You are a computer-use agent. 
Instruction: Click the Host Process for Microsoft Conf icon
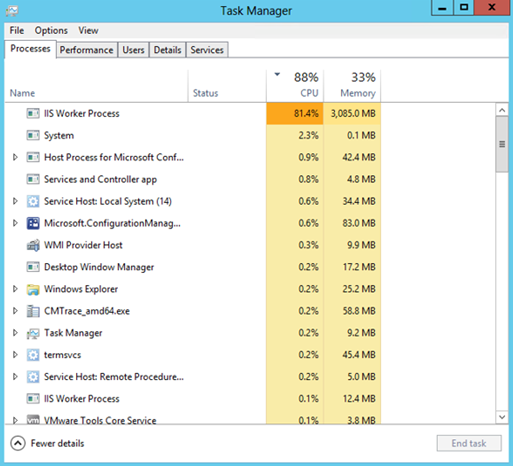[33, 157]
